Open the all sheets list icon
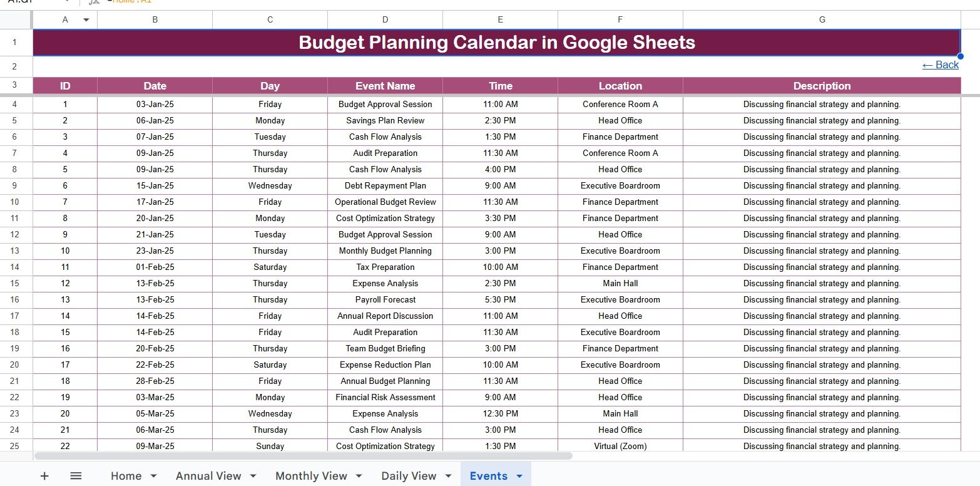Screen dimensions: 980x486 (x=76, y=476)
